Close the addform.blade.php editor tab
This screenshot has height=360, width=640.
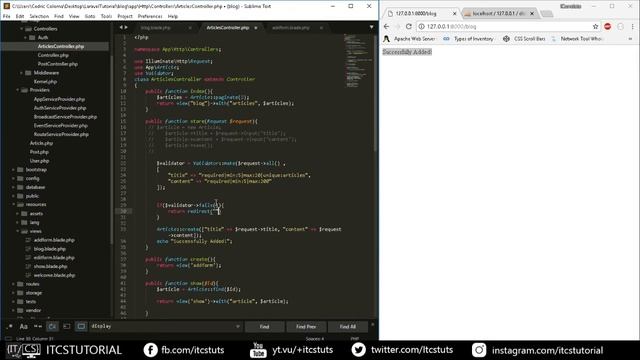click(322, 28)
